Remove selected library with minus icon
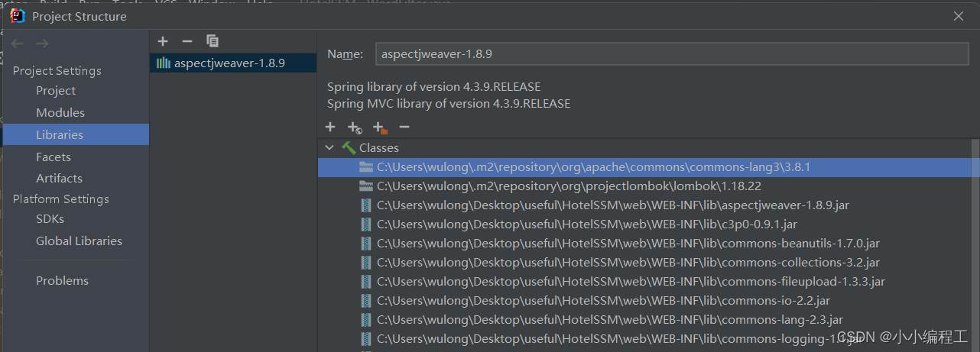Viewport: 980px width, 352px height. point(187,41)
